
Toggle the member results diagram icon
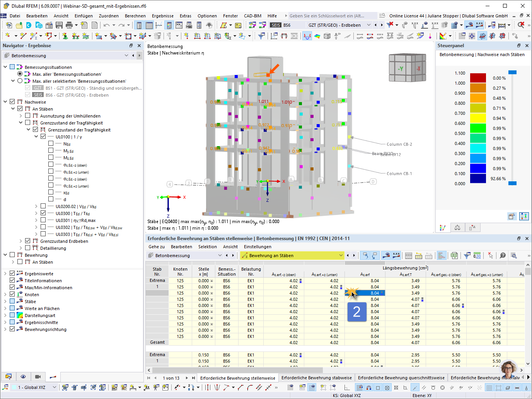coord(307,36)
